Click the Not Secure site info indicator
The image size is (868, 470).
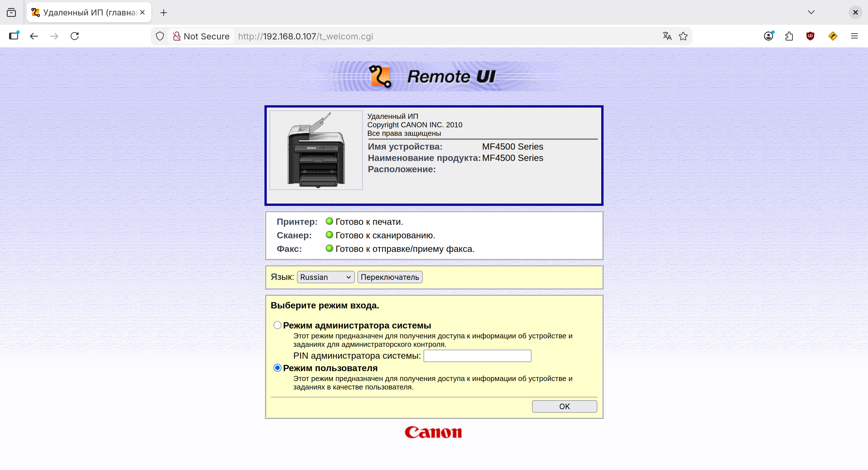point(201,36)
